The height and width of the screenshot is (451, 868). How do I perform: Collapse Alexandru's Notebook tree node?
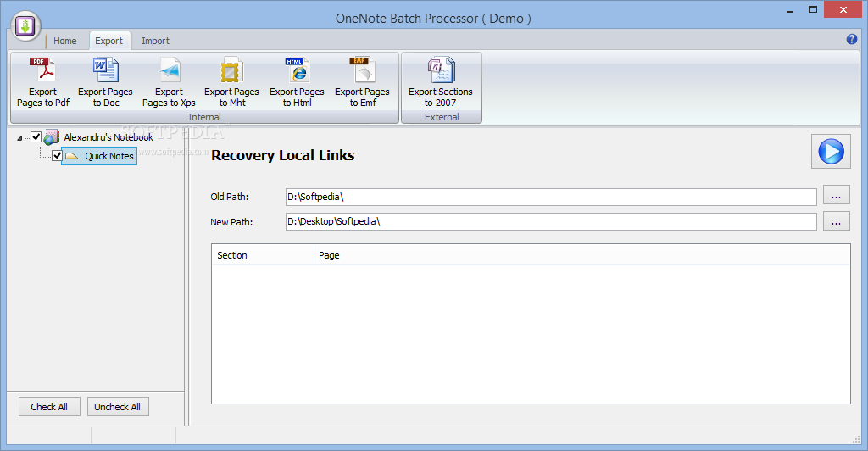coord(19,138)
